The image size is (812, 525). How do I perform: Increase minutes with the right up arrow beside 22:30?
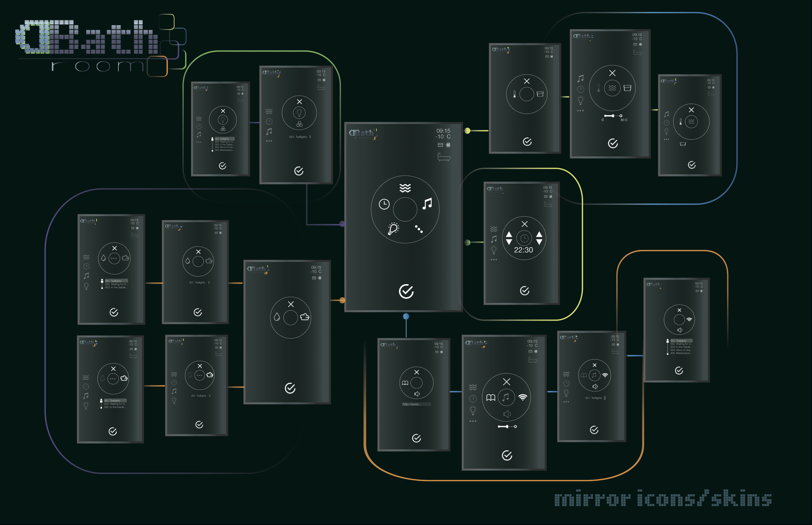pyautogui.click(x=539, y=234)
